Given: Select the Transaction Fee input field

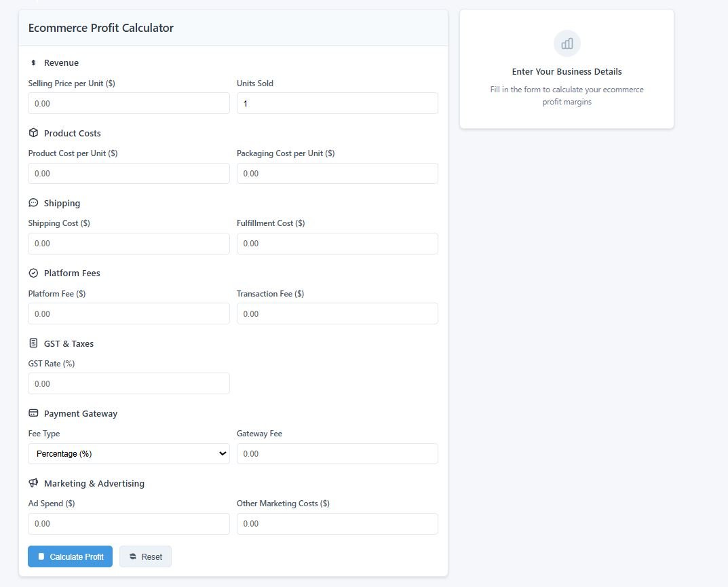Looking at the screenshot, I should click(337, 314).
